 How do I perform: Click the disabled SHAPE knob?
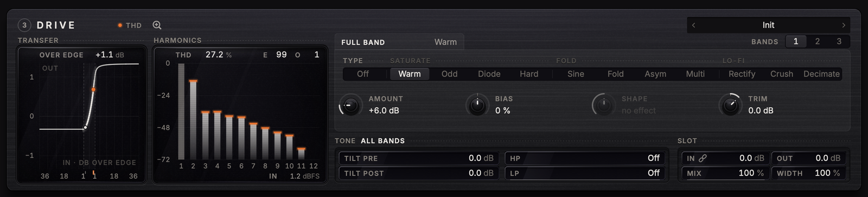(x=603, y=104)
